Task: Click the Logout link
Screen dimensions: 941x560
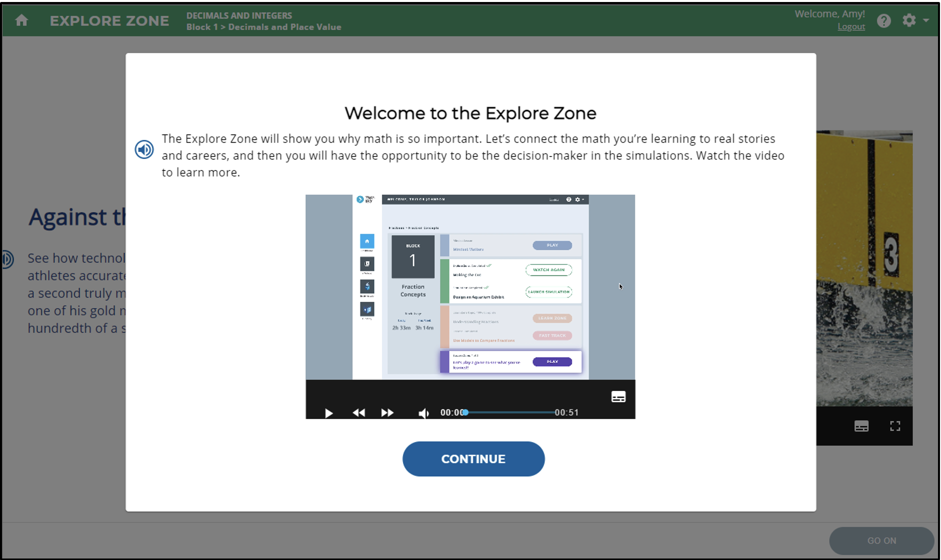Action: click(x=851, y=27)
